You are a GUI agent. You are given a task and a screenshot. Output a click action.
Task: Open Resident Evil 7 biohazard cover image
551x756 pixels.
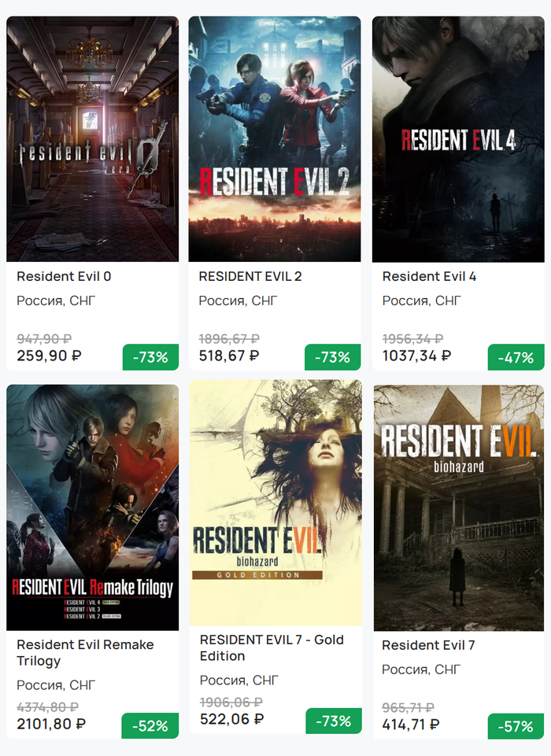tap(459, 507)
